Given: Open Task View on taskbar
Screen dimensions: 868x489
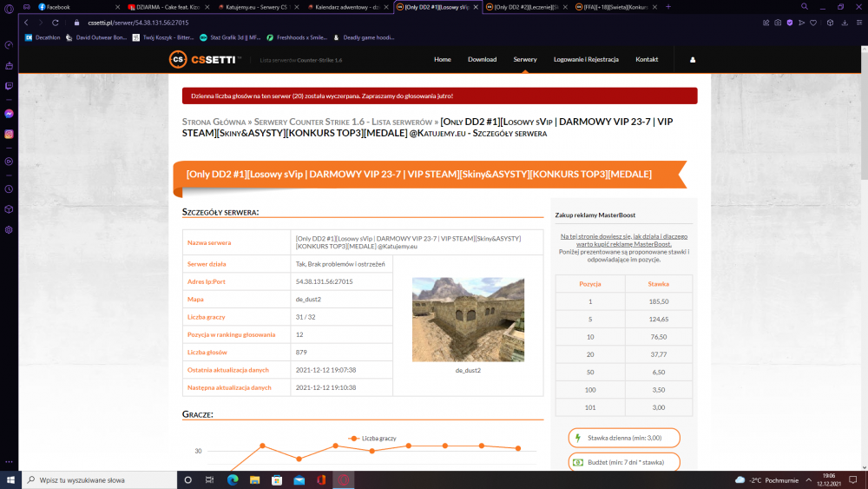Looking at the screenshot, I should pyautogui.click(x=210, y=480).
